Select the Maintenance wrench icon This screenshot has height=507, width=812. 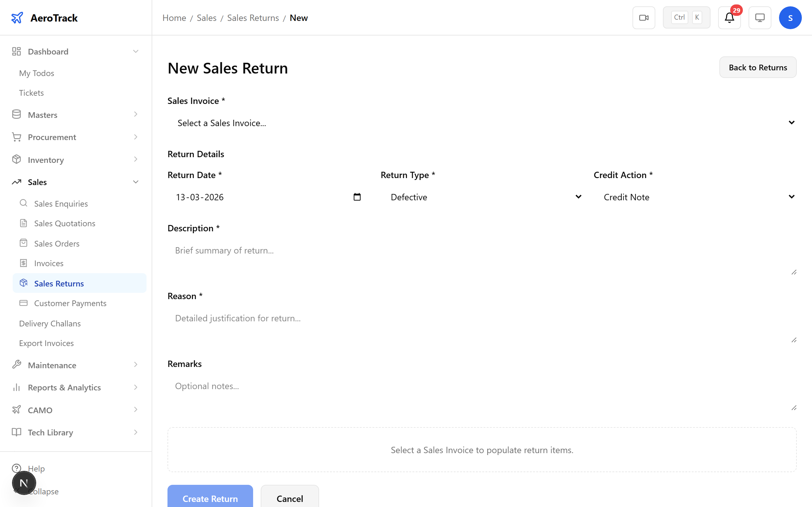pyautogui.click(x=16, y=365)
